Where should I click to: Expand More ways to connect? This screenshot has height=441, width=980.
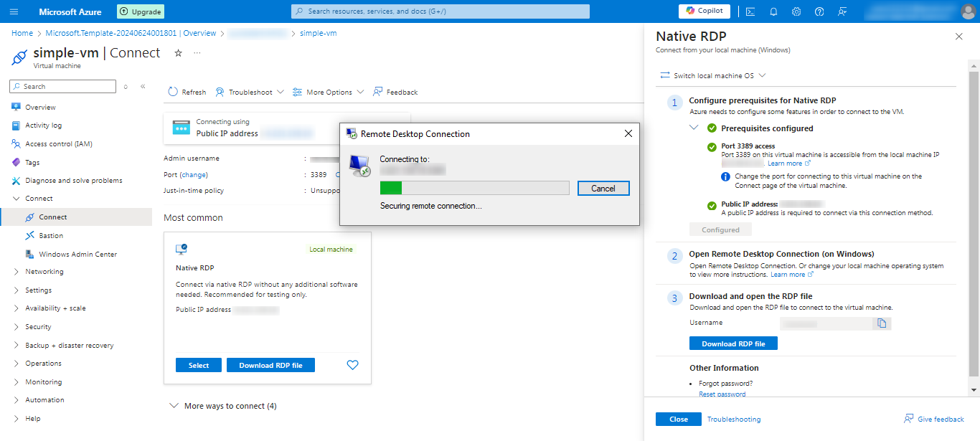(223, 406)
